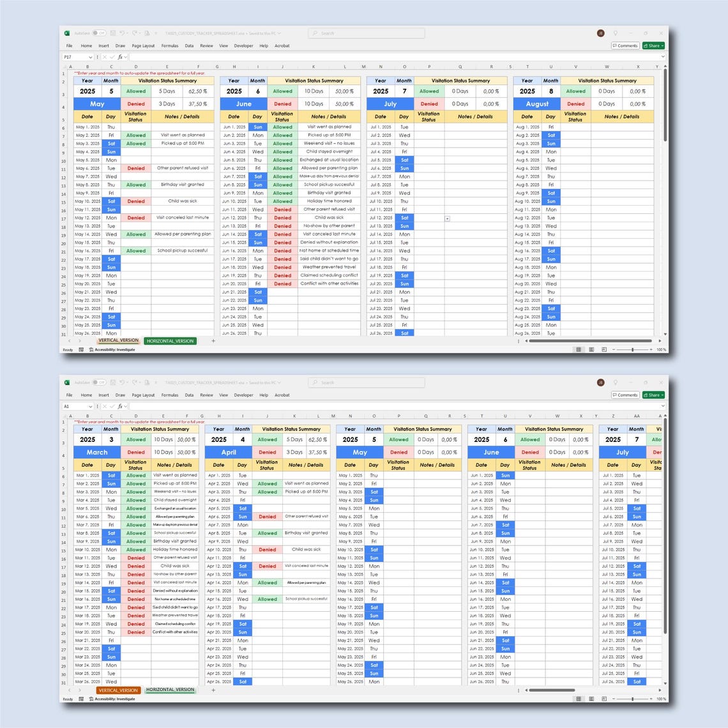Viewport: 728px width, 728px height.
Task: Switch to Page Layout view icon
Action: click(591, 349)
